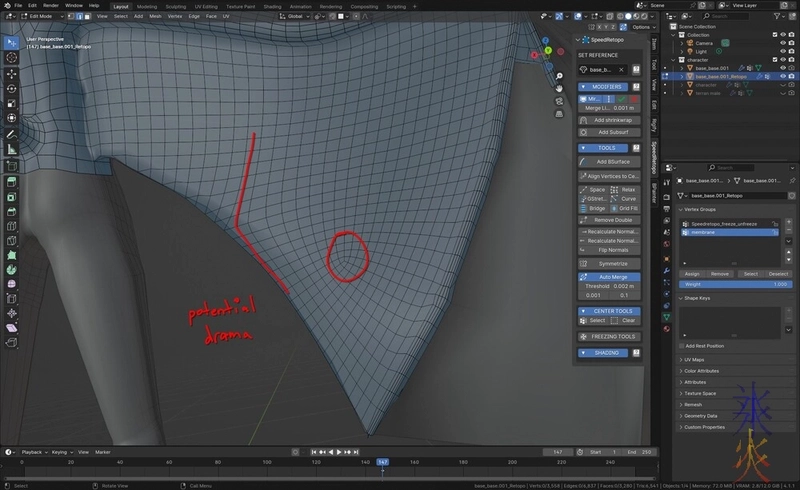Open the Mesh menu in viewport header
The height and width of the screenshot is (490, 800).
click(155, 16)
